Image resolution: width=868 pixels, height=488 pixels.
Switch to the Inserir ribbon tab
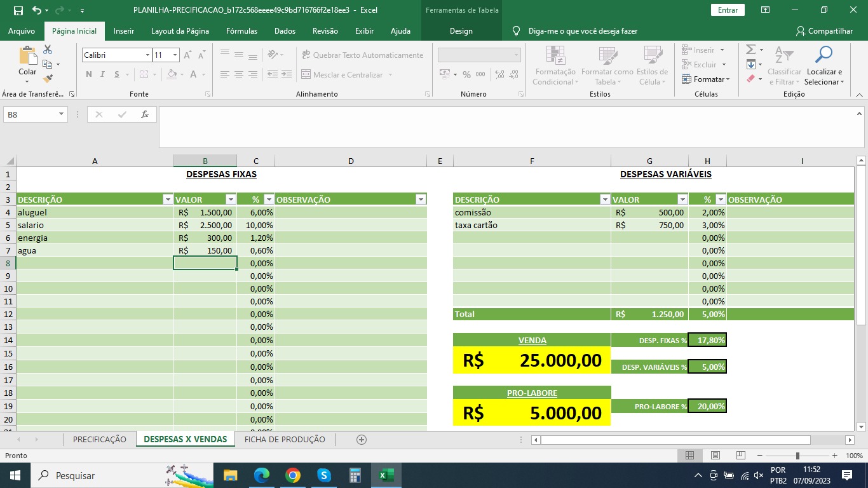click(x=124, y=31)
